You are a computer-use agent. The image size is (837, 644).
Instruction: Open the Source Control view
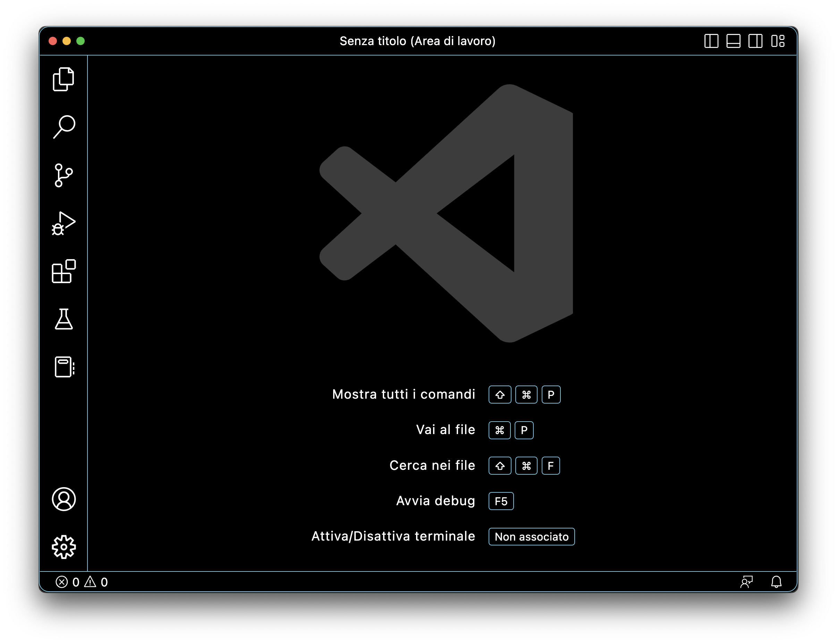[x=64, y=176]
